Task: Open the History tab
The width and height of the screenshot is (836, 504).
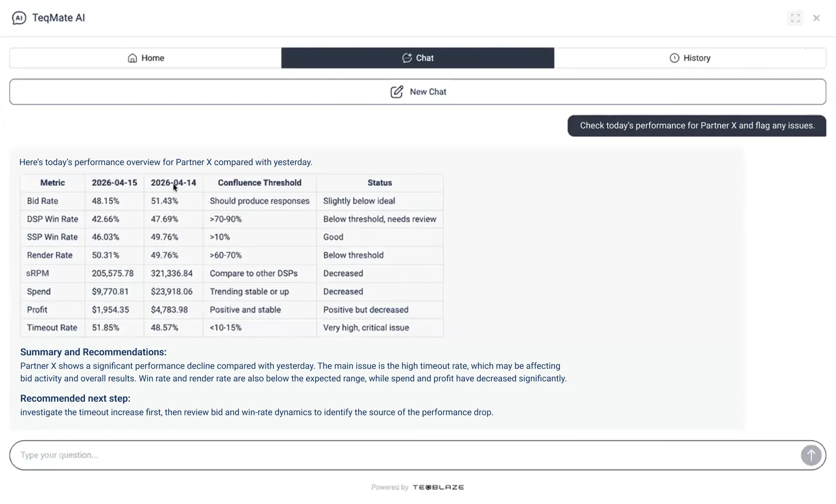Action: click(690, 58)
